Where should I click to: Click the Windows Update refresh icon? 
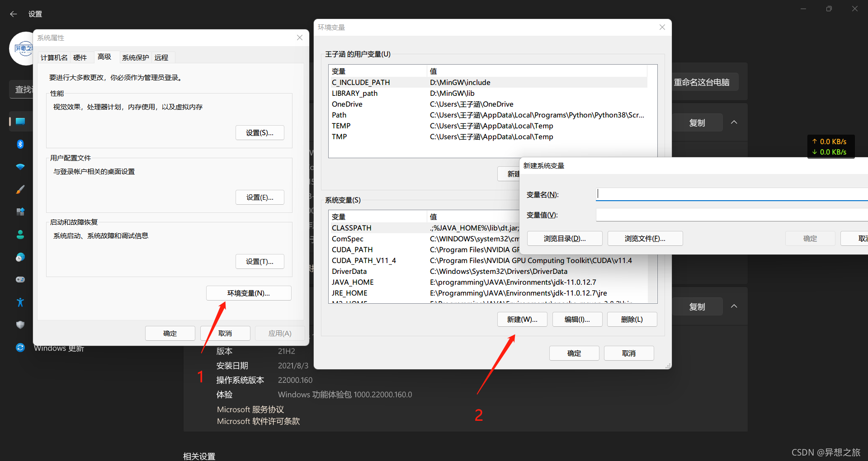pos(20,348)
